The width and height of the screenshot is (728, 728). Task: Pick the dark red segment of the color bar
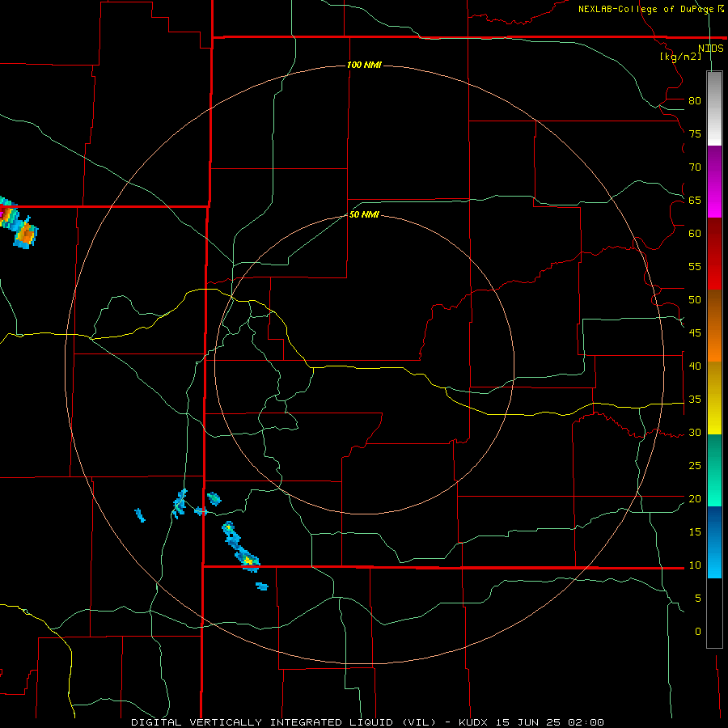[x=714, y=254]
